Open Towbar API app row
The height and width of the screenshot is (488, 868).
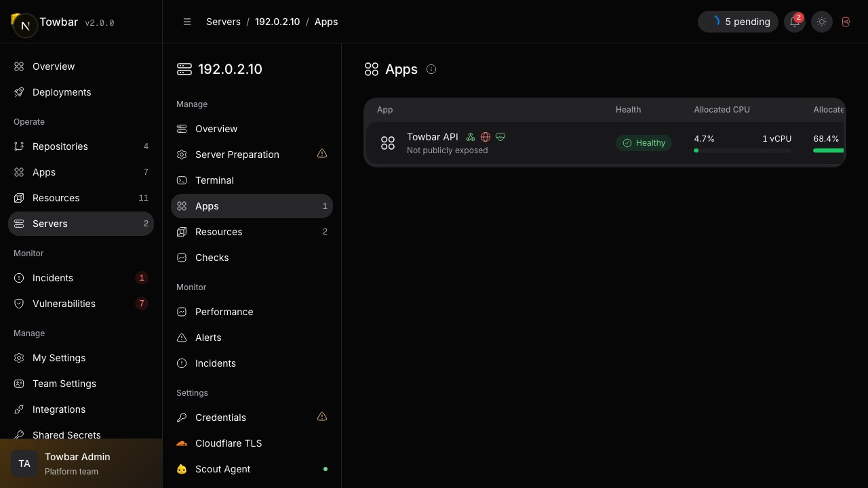click(605, 143)
